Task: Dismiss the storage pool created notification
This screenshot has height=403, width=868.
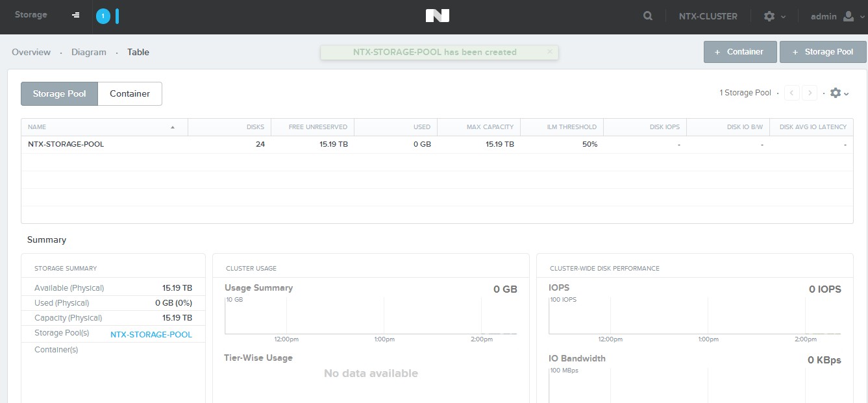Action: click(550, 51)
